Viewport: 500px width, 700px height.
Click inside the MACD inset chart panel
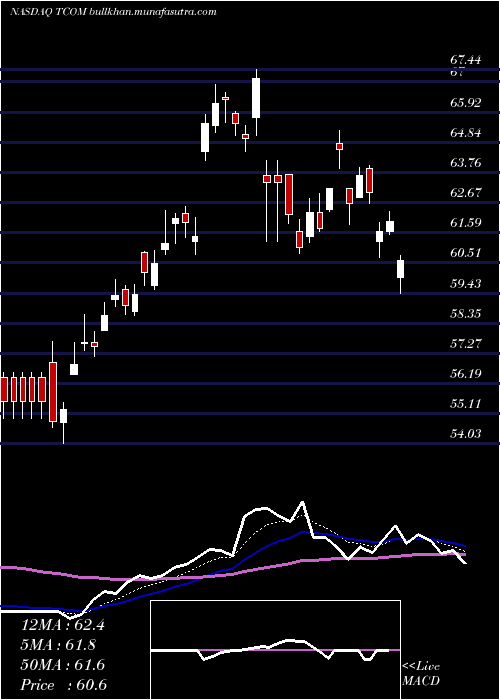pyautogui.click(x=275, y=650)
